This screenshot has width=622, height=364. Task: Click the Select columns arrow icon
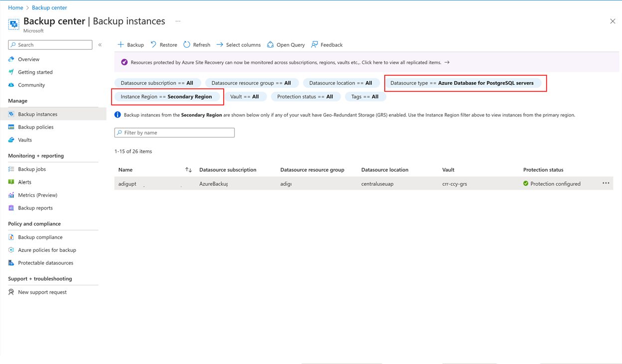coord(220,45)
